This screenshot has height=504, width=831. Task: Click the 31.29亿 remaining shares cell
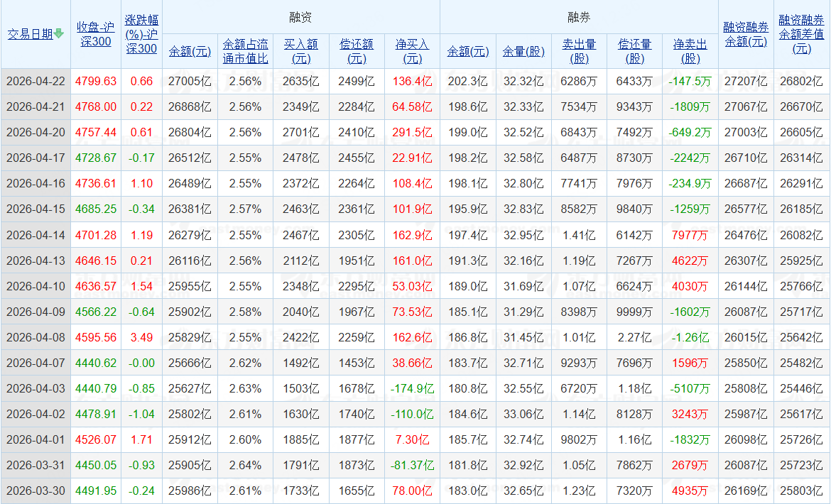523,312
